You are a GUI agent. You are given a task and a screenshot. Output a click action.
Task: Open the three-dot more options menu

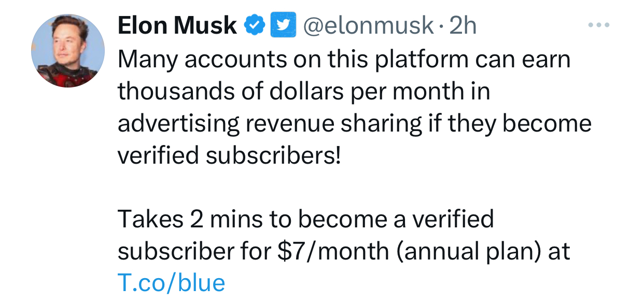(x=599, y=25)
